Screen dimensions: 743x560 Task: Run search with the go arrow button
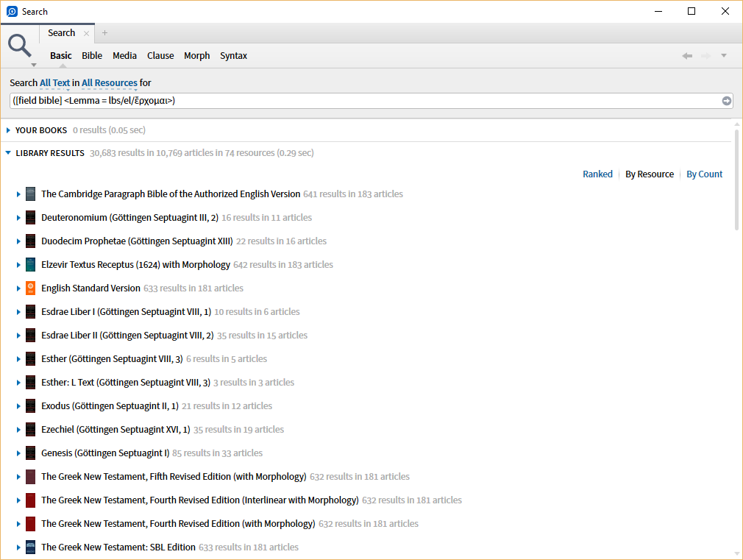point(726,101)
